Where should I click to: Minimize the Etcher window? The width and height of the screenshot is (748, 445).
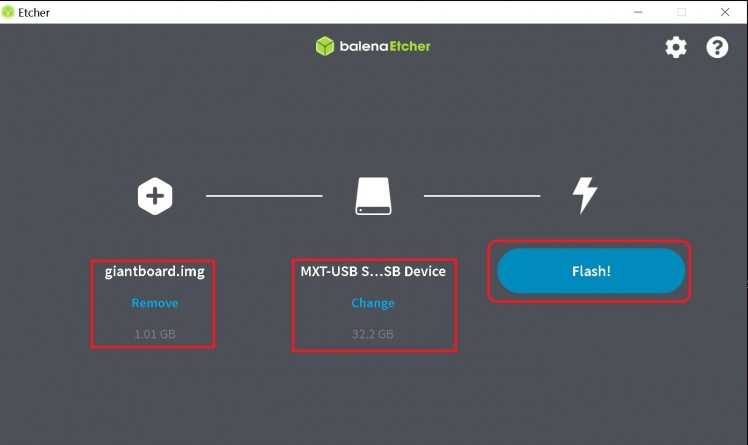[x=638, y=12]
